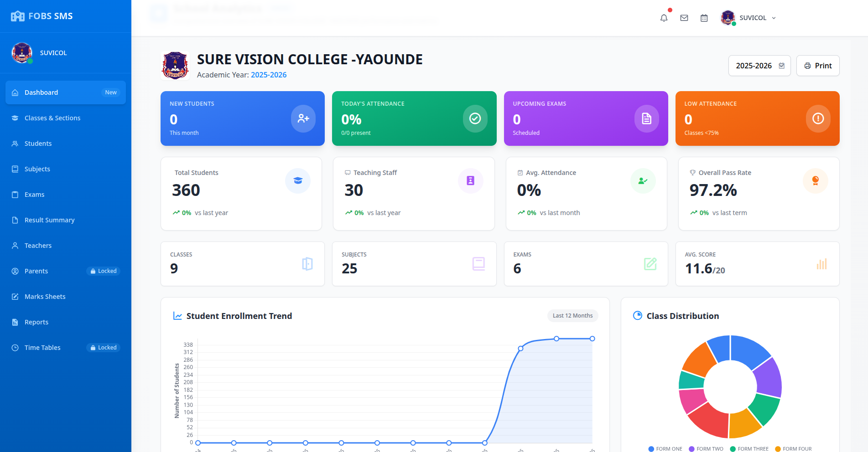Click the New Students add-user icon
Viewport: 868px width, 452px height.
[303, 118]
